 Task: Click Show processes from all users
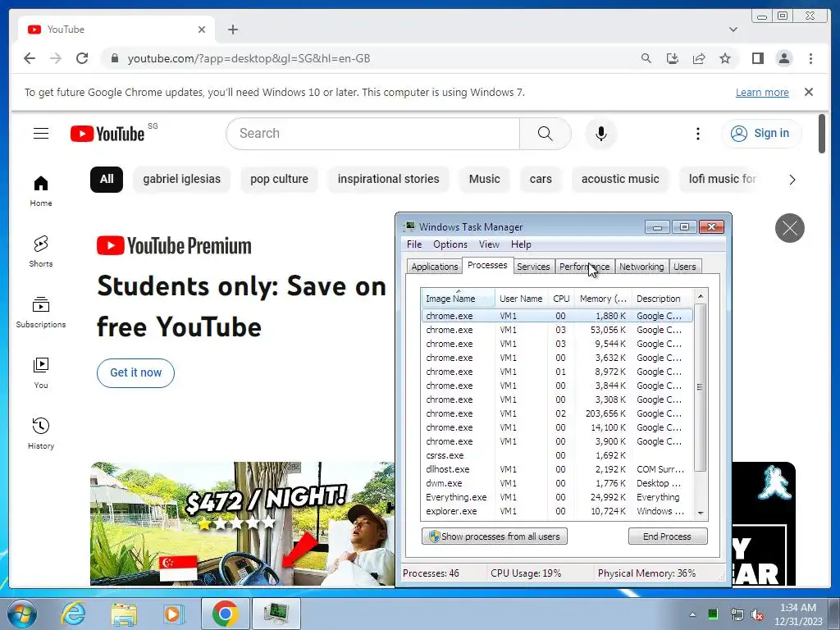click(495, 536)
